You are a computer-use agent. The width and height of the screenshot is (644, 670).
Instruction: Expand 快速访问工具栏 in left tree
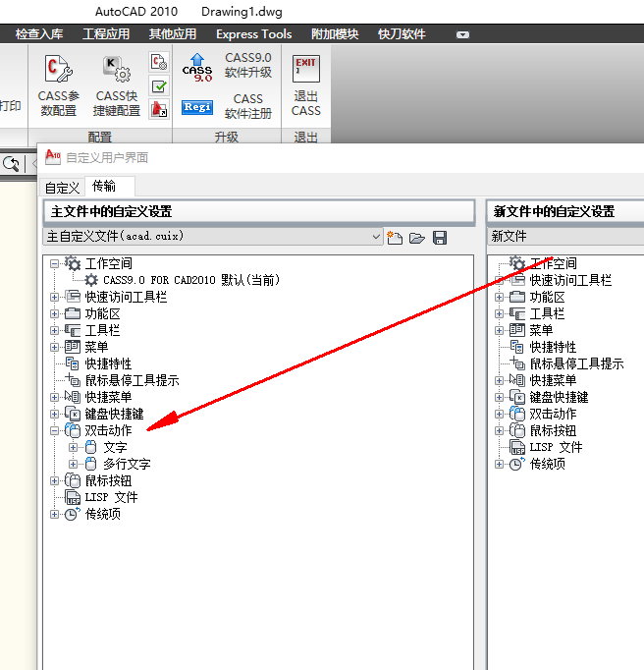(x=54, y=297)
